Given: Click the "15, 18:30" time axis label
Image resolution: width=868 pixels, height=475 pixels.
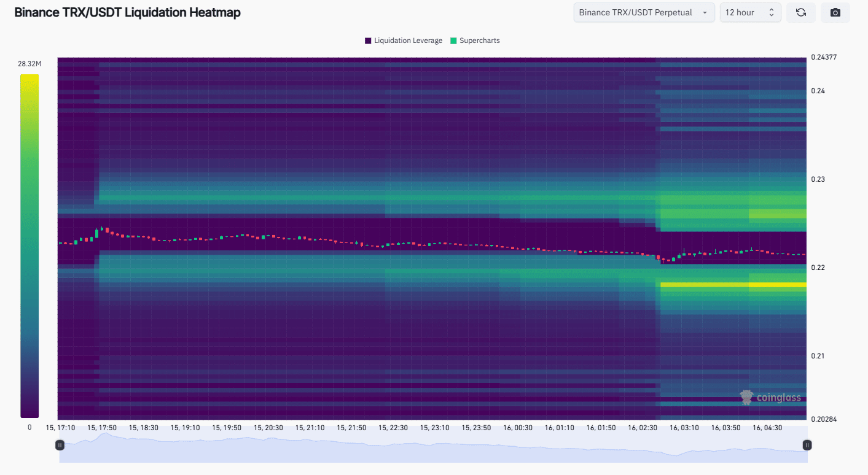Looking at the screenshot, I should (143, 427).
